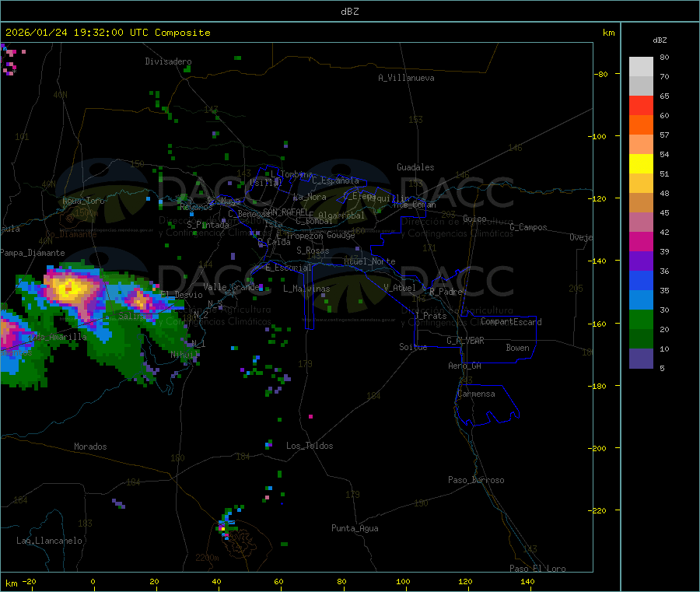Select the Los_Toldos label
Image resolution: width=700 pixels, height=592 pixels.
(x=310, y=446)
